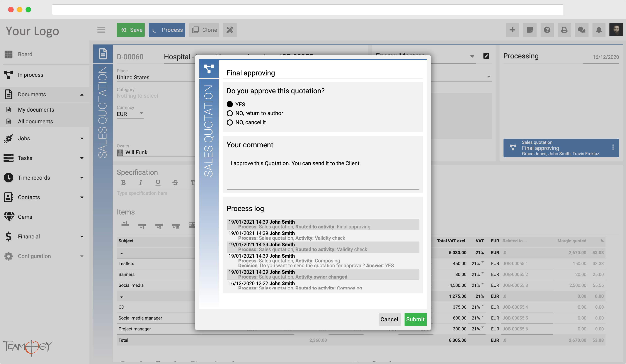Open the chat messages icon
This screenshot has height=364, width=626.
[582, 30]
